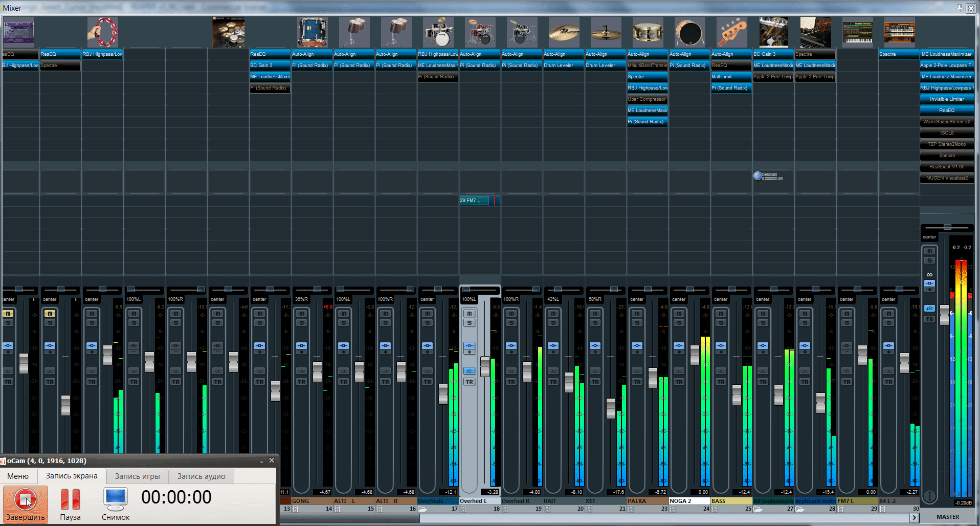
Task: Click the conga icon above ALTI L
Action: click(354, 32)
